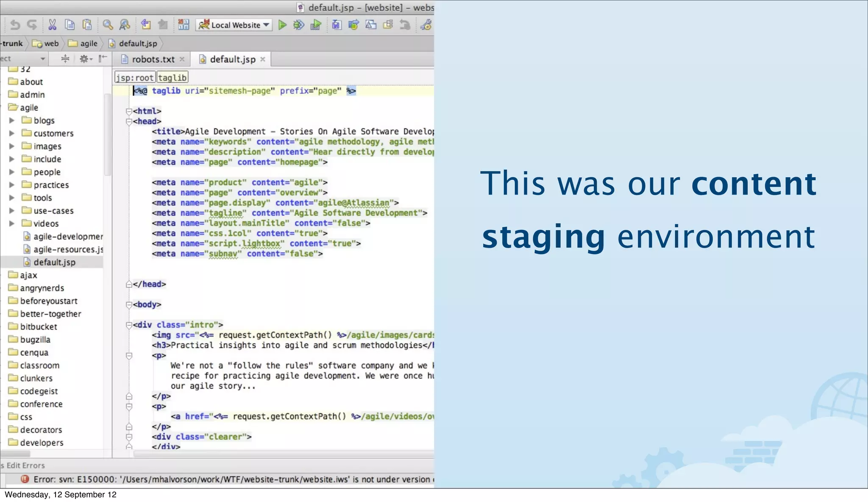The image size is (868, 502).
Task: Click the trunk breadcrumb in navigation bar
Action: tap(11, 43)
